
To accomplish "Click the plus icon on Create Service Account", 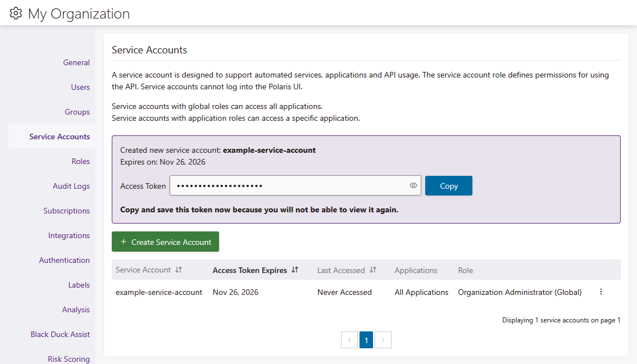I will (x=123, y=241).
